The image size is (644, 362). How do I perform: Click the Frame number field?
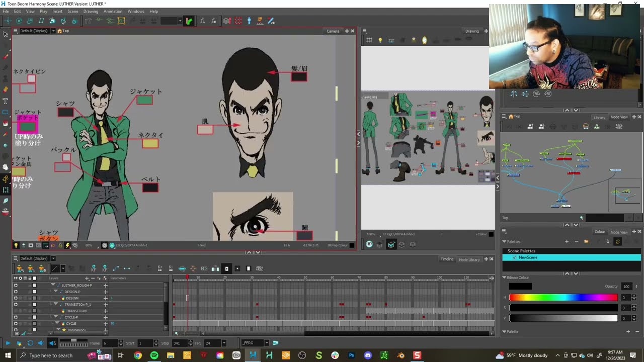click(x=109, y=343)
